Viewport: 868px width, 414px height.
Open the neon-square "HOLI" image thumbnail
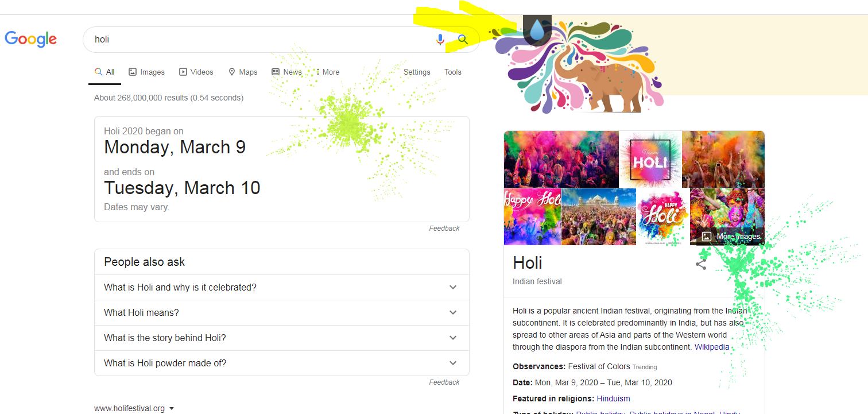pos(650,159)
